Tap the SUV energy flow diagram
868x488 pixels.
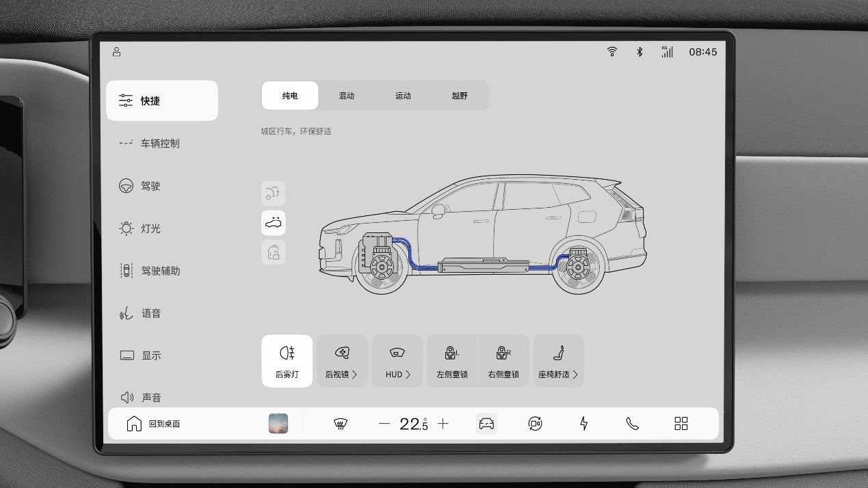[483, 234]
